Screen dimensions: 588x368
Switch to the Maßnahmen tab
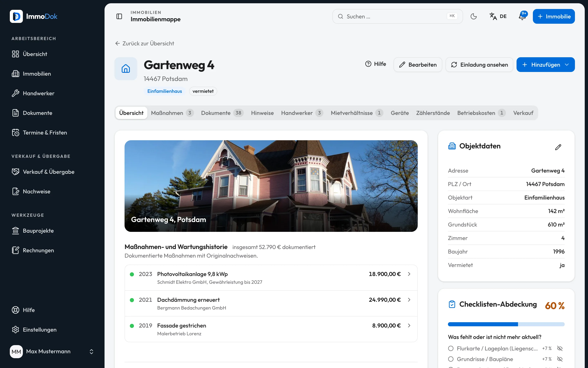coord(172,113)
